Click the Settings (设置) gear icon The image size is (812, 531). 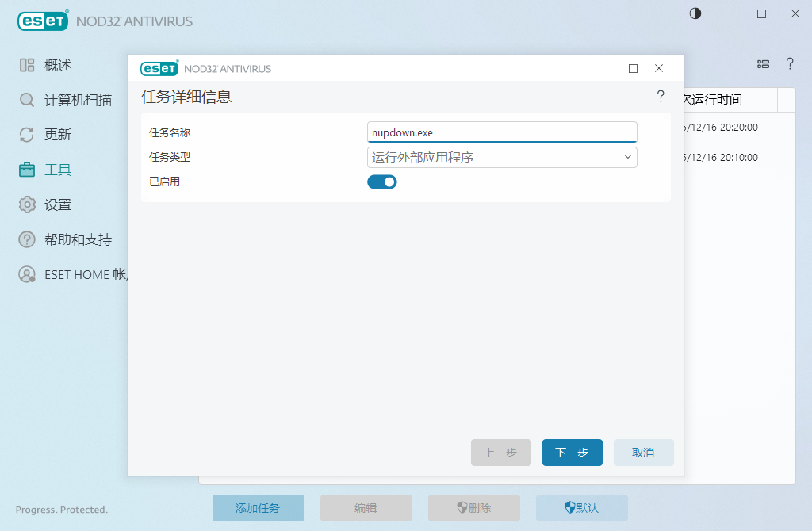point(27,204)
